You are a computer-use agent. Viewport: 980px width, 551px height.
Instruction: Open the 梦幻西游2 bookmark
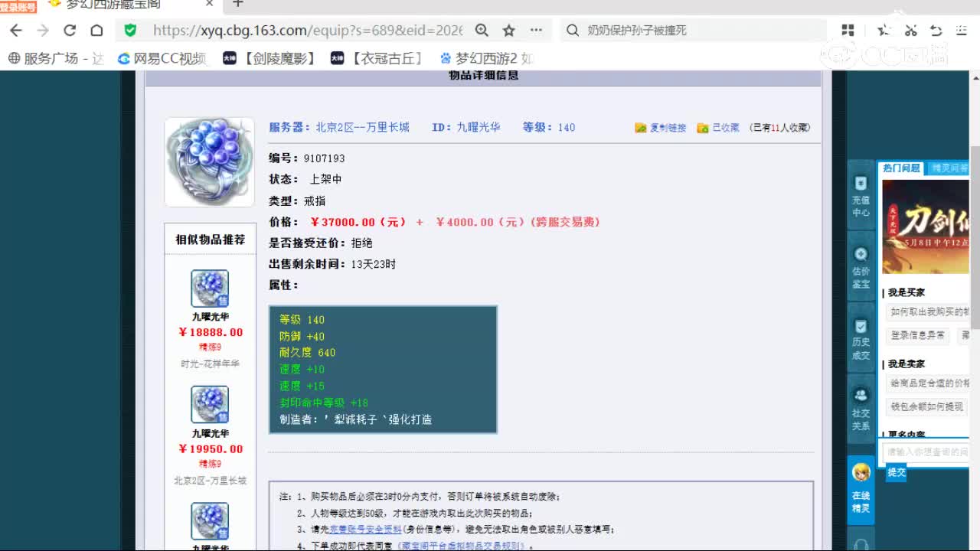click(487, 58)
